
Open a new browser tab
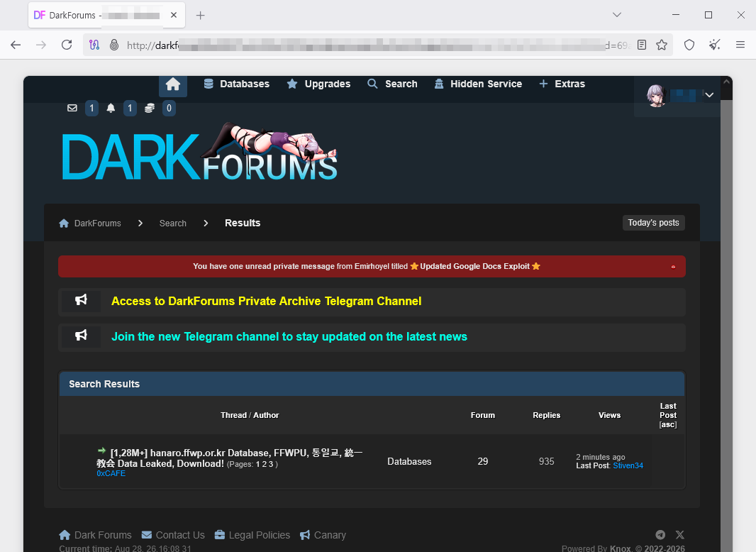201,16
